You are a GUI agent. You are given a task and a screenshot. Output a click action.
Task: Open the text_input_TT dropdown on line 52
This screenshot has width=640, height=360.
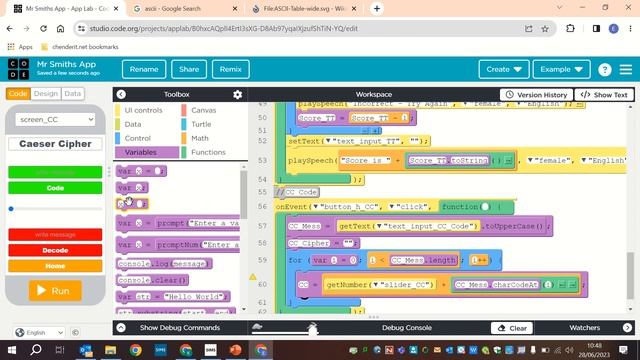point(328,141)
